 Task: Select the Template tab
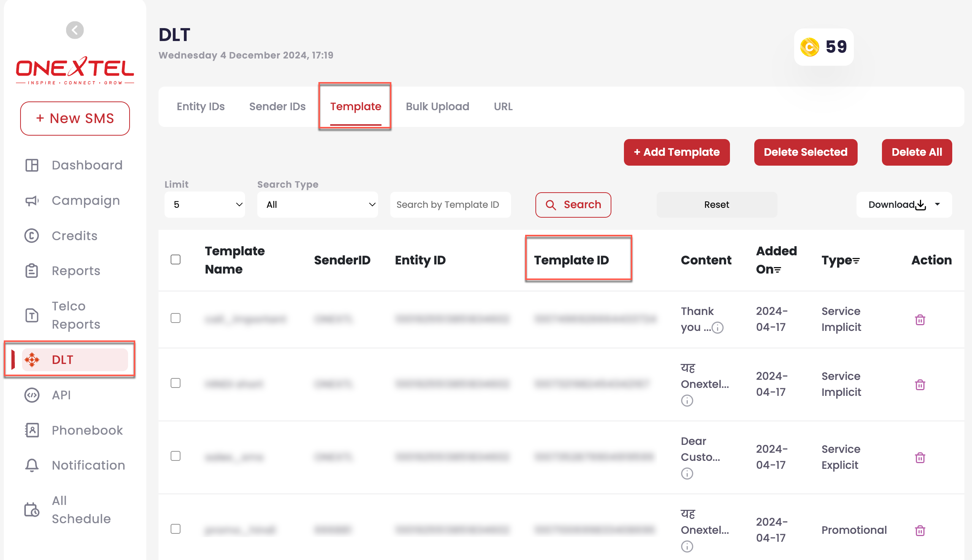coord(355,106)
